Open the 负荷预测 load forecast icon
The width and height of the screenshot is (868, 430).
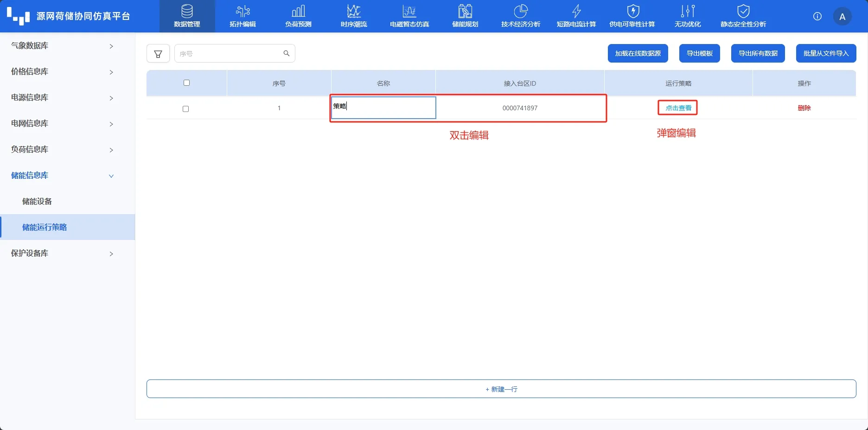pos(298,11)
